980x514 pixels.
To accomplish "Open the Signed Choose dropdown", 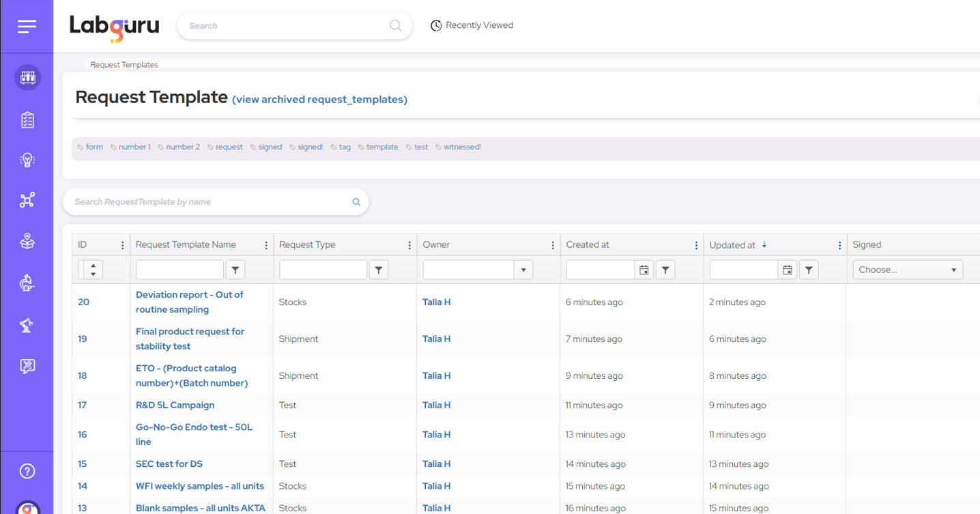I will (x=908, y=269).
